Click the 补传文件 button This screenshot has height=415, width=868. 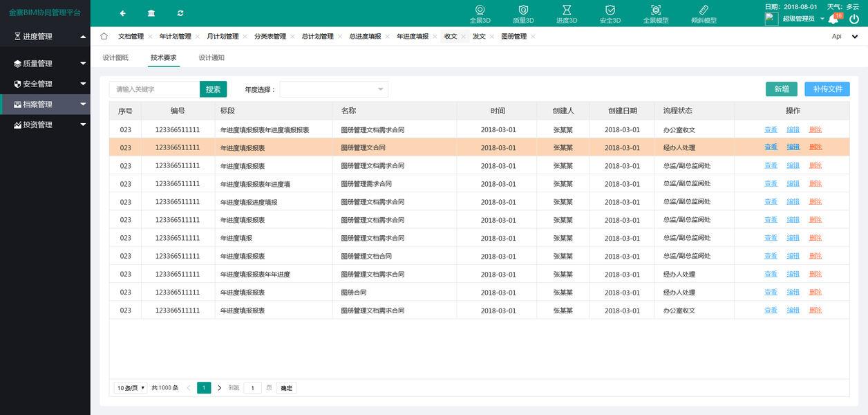[827, 89]
